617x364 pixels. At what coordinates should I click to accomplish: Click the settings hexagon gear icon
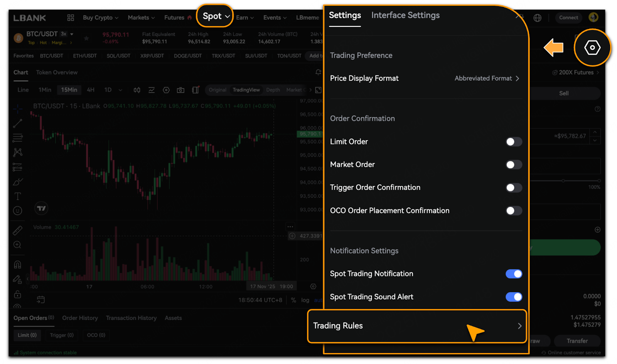click(592, 48)
